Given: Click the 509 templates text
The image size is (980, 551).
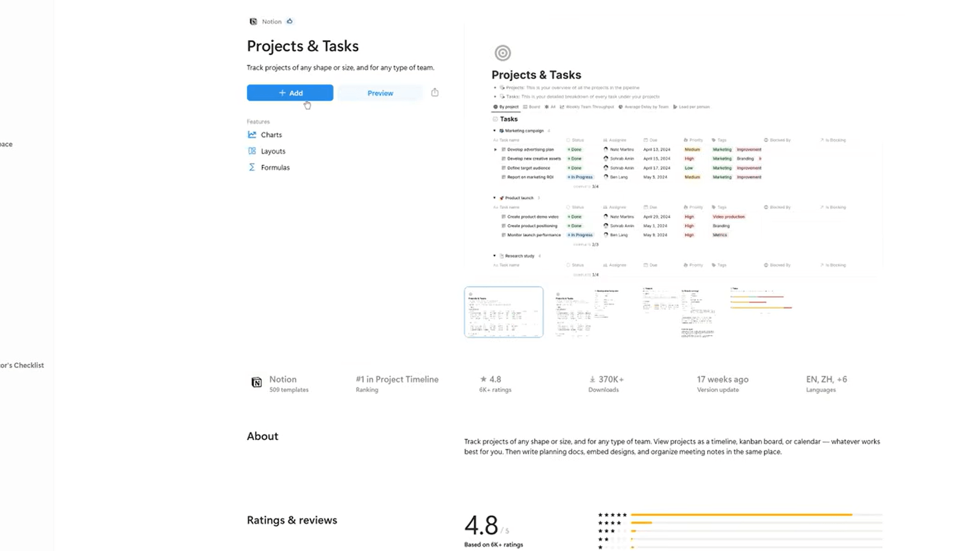Looking at the screenshot, I should (x=288, y=390).
